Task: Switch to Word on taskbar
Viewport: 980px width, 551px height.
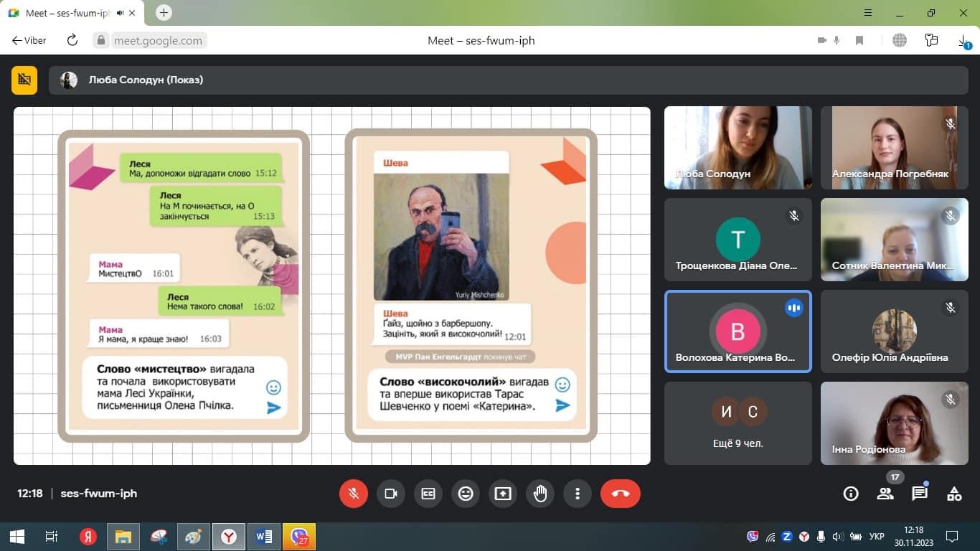Action: coord(264,537)
